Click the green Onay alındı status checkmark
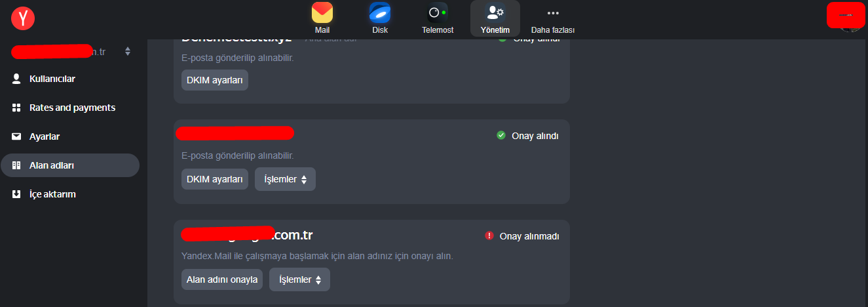This screenshot has height=307, width=868. (x=501, y=135)
